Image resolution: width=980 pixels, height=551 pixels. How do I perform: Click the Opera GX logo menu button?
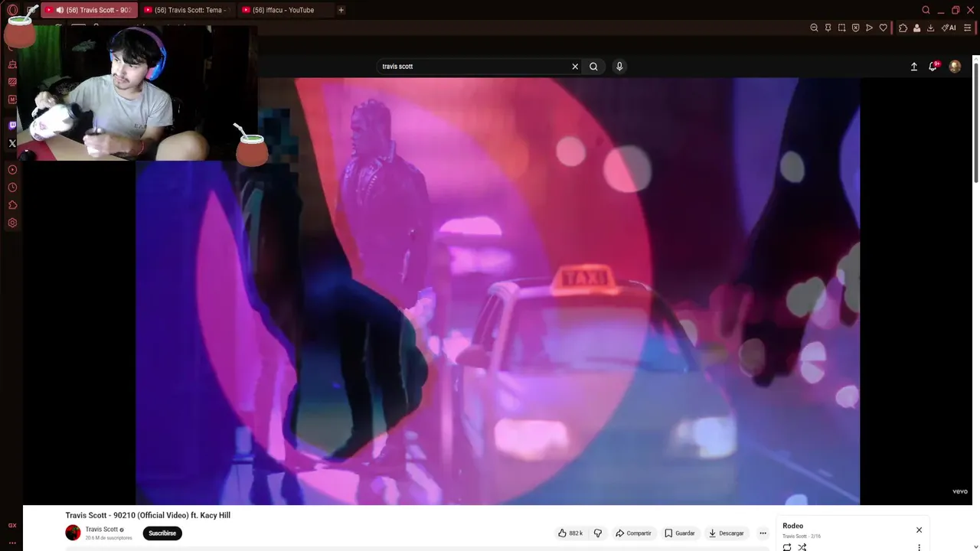click(x=12, y=10)
